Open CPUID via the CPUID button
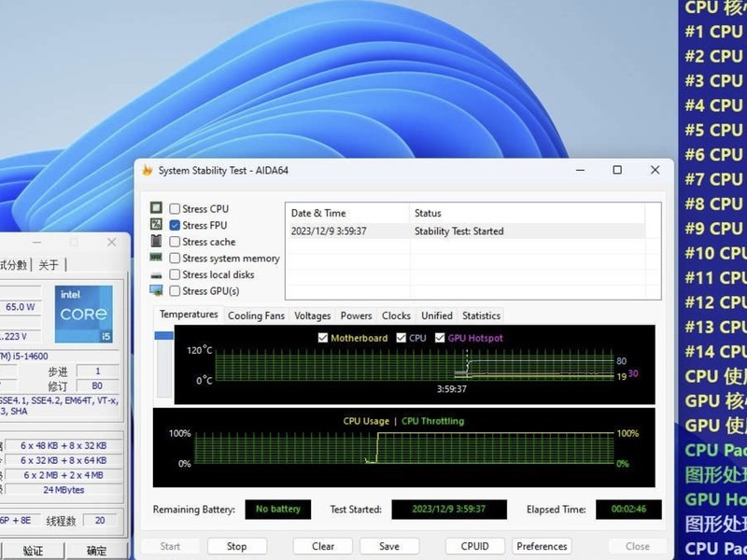This screenshot has height=560, width=747. click(x=475, y=546)
